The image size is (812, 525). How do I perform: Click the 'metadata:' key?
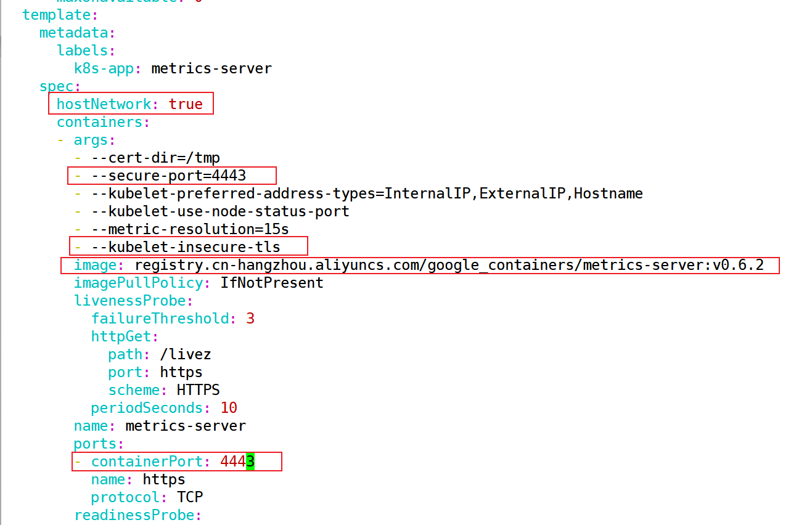point(78,32)
